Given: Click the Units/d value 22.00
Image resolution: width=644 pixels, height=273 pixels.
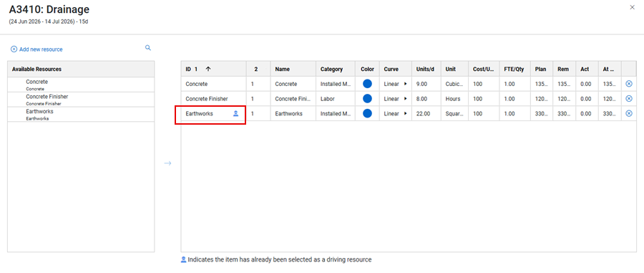Looking at the screenshot, I should point(426,113).
